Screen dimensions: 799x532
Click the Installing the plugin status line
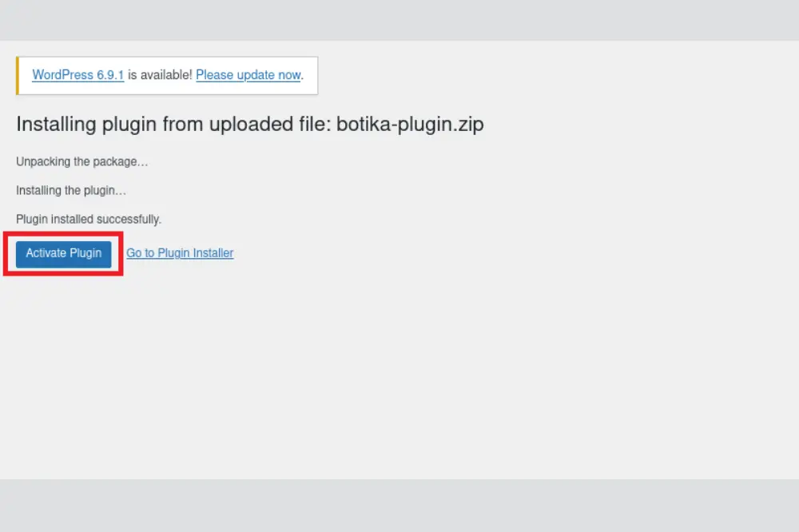click(x=70, y=190)
